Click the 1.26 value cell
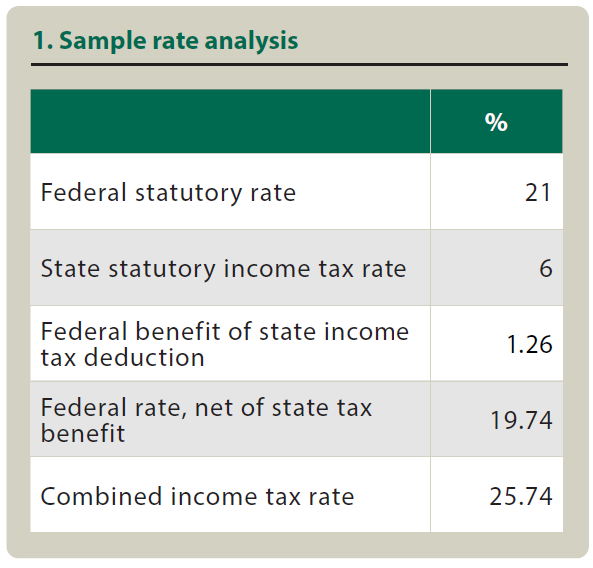593x568 pixels. click(x=497, y=343)
